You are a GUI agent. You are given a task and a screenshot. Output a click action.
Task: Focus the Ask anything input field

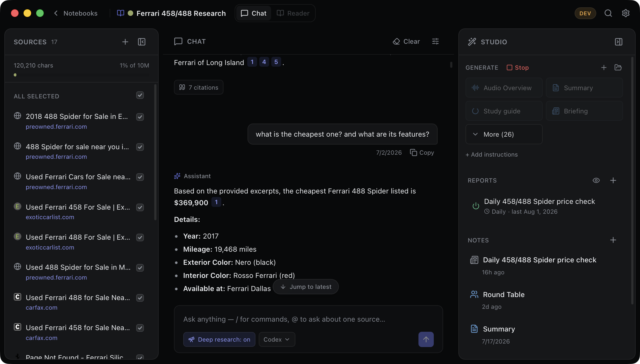[x=308, y=319]
